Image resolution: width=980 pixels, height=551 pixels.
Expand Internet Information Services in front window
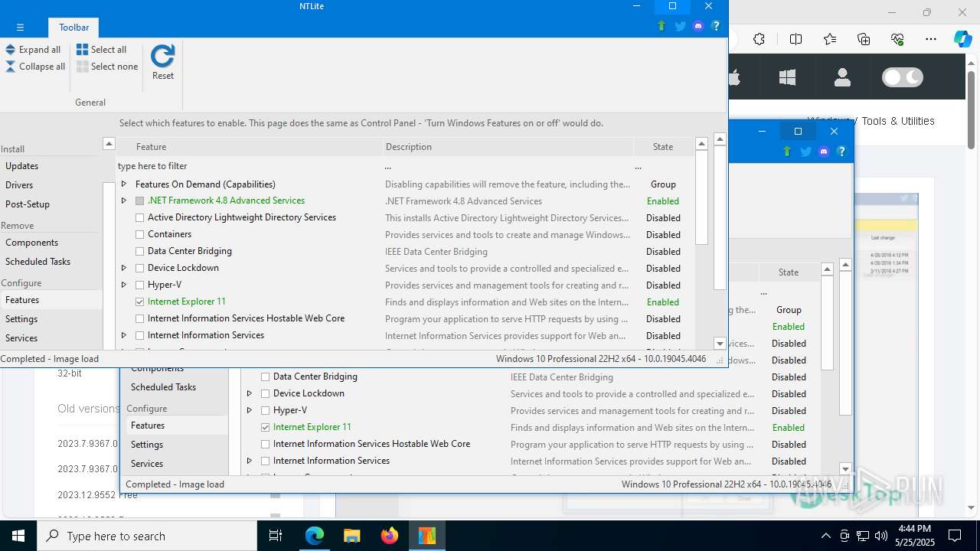pyautogui.click(x=124, y=335)
